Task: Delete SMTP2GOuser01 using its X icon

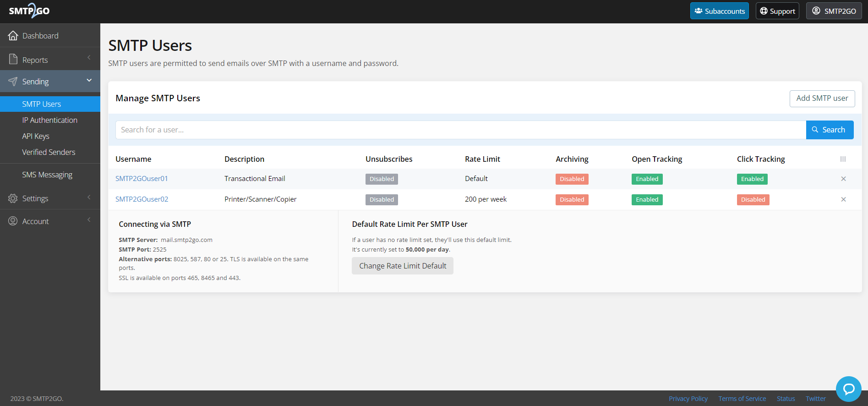Action: pyautogui.click(x=843, y=179)
